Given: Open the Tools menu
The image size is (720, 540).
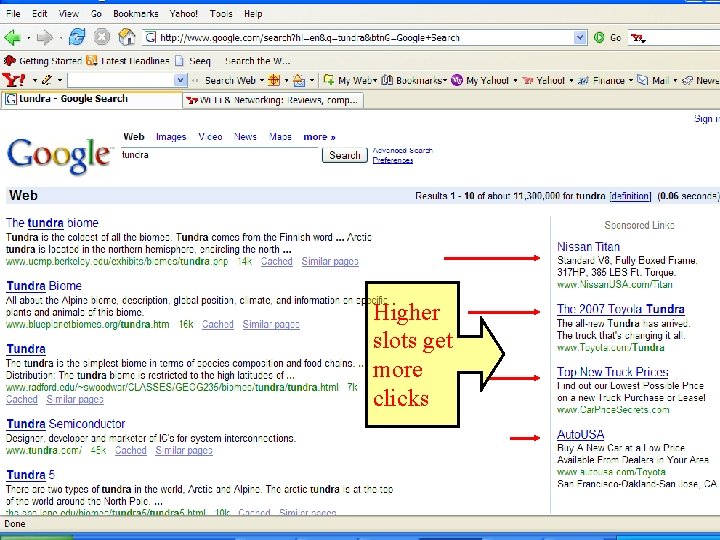Looking at the screenshot, I should (221, 14).
